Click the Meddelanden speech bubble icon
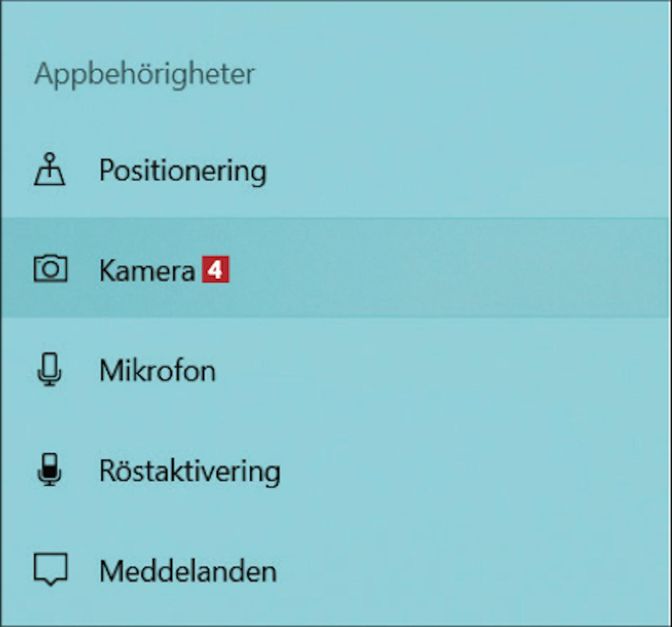Viewport: 672px width, 627px height. click(x=51, y=569)
